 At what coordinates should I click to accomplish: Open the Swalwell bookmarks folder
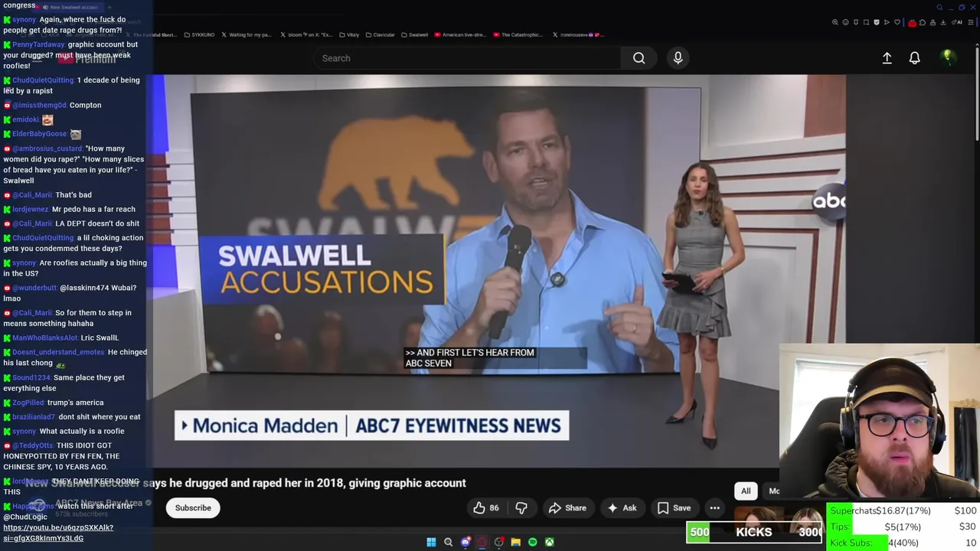tap(414, 34)
